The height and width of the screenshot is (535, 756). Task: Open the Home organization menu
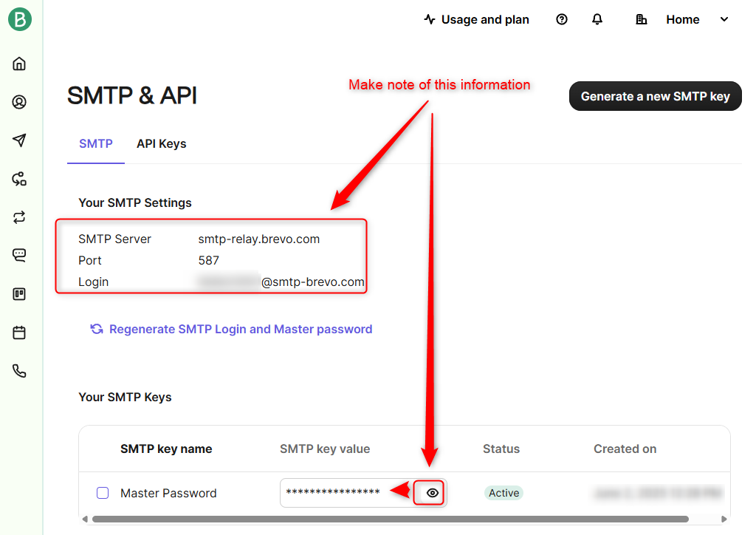[683, 19]
